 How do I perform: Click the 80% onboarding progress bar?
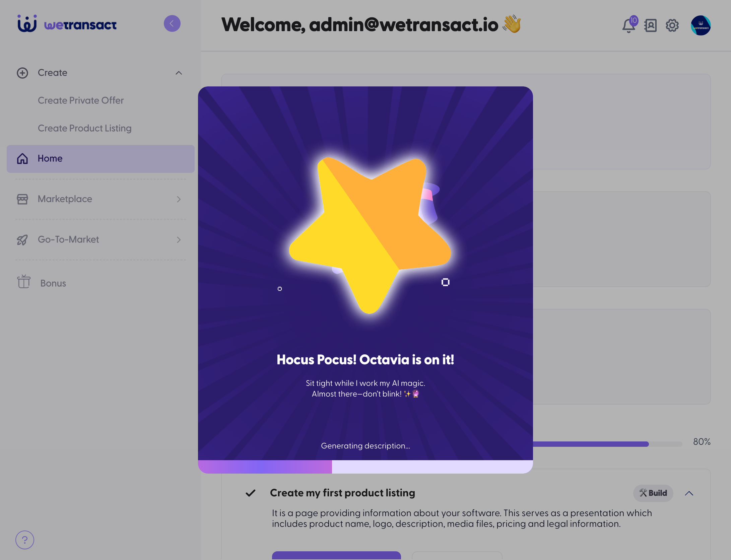(x=607, y=444)
